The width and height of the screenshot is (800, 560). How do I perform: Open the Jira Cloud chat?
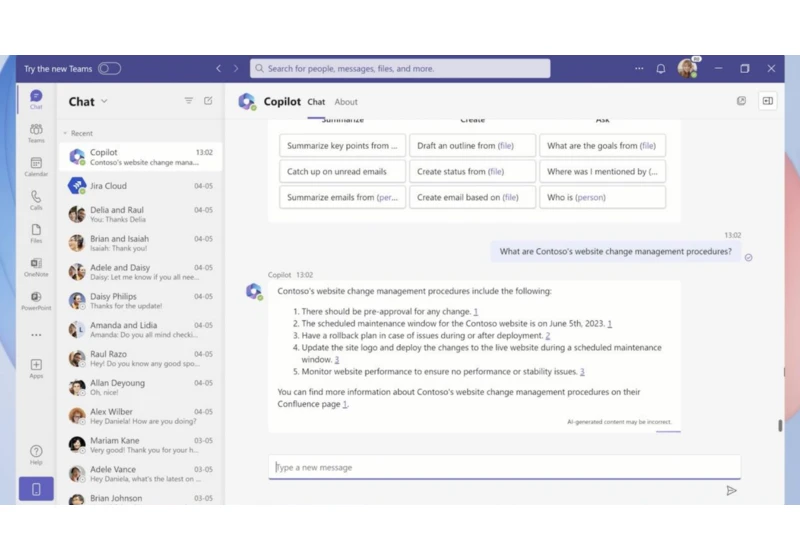[x=140, y=186]
